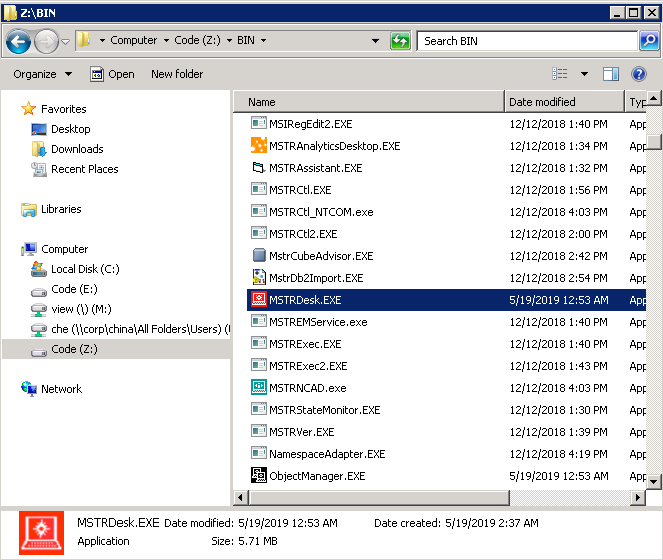Click the MSIRegEdit2.EXE file icon
This screenshot has height=560, width=663.
[x=258, y=124]
